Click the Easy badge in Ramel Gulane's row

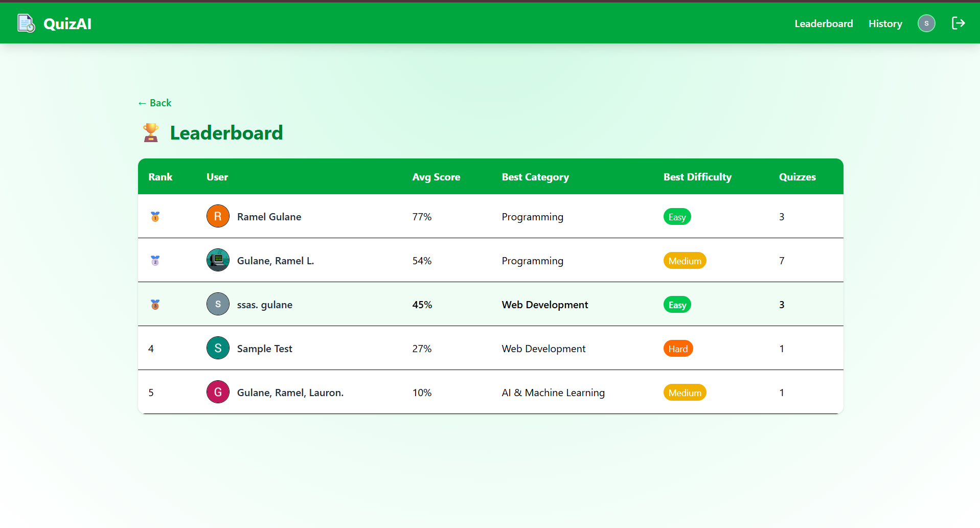point(677,217)
